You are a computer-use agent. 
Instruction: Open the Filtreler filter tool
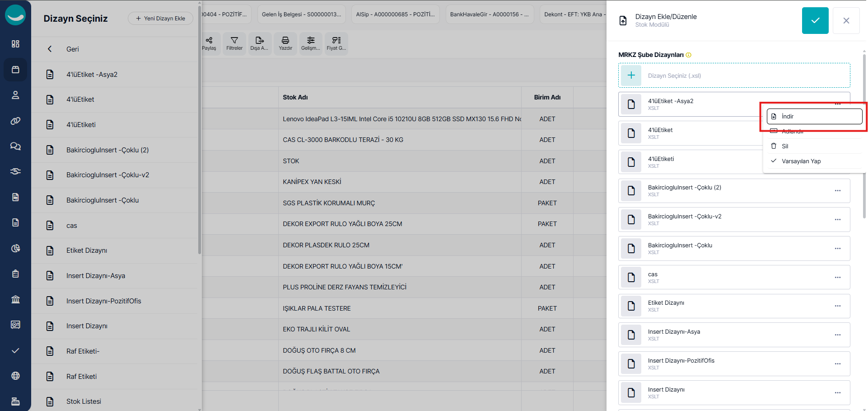click(x=234, y=43)
